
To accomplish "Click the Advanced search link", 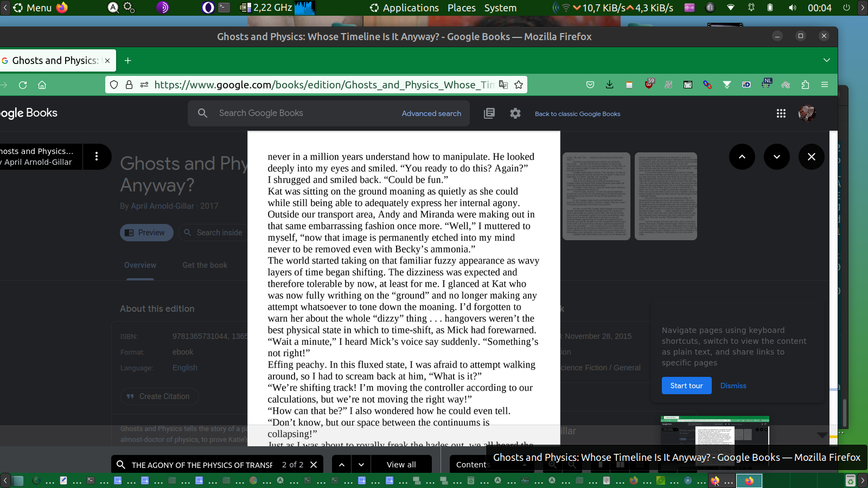I will [432, 113].
